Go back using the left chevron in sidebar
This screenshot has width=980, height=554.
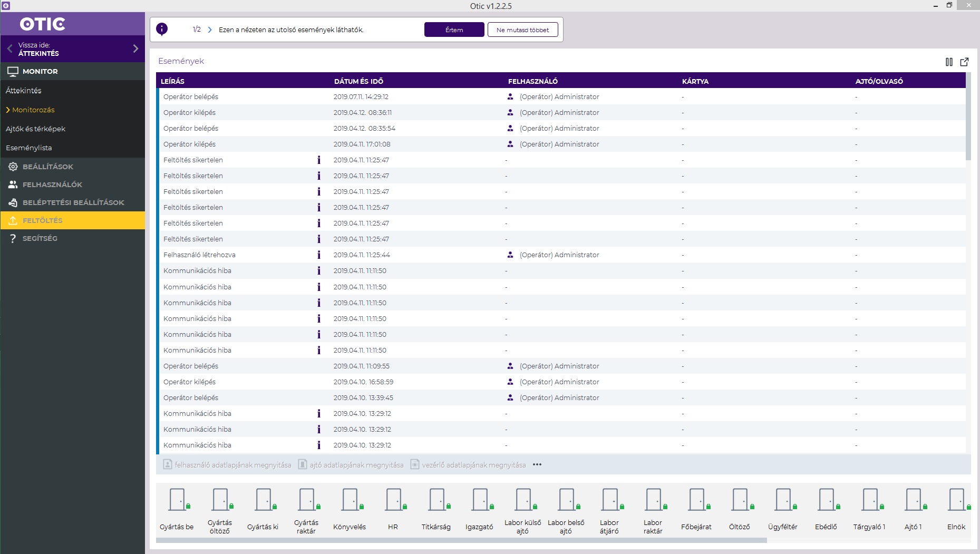9,48
